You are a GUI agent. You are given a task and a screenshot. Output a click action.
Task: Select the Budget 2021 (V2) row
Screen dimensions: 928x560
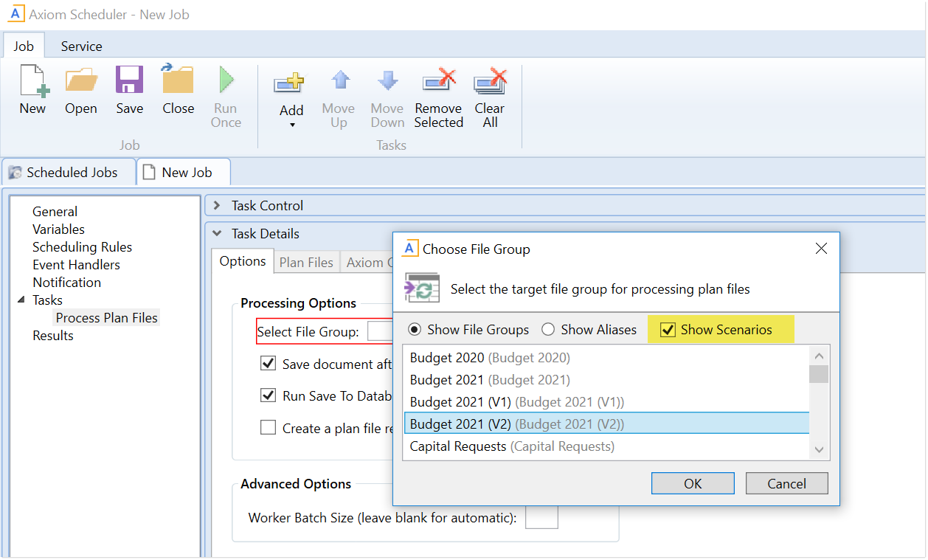coord(606,424)
